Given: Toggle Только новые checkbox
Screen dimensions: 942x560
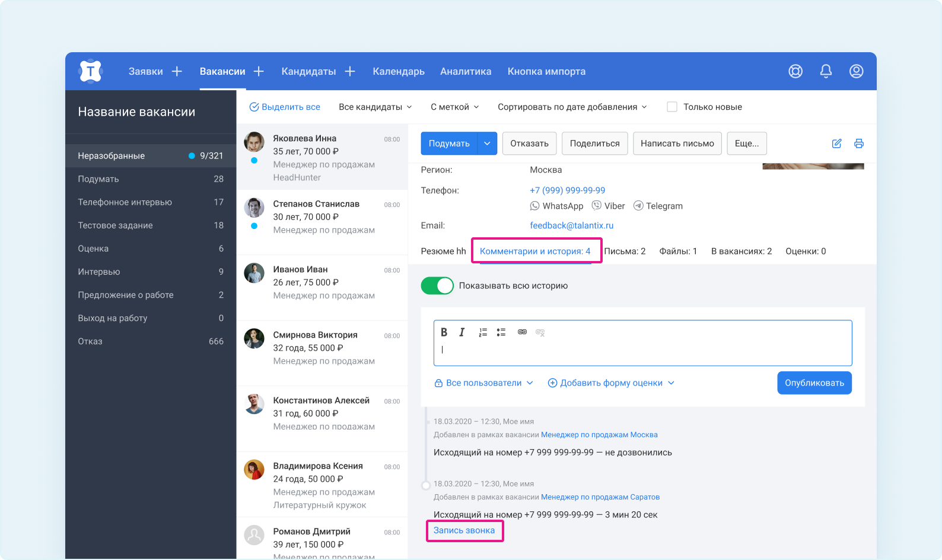Looking at the screenshot, I should pos(672,107).
